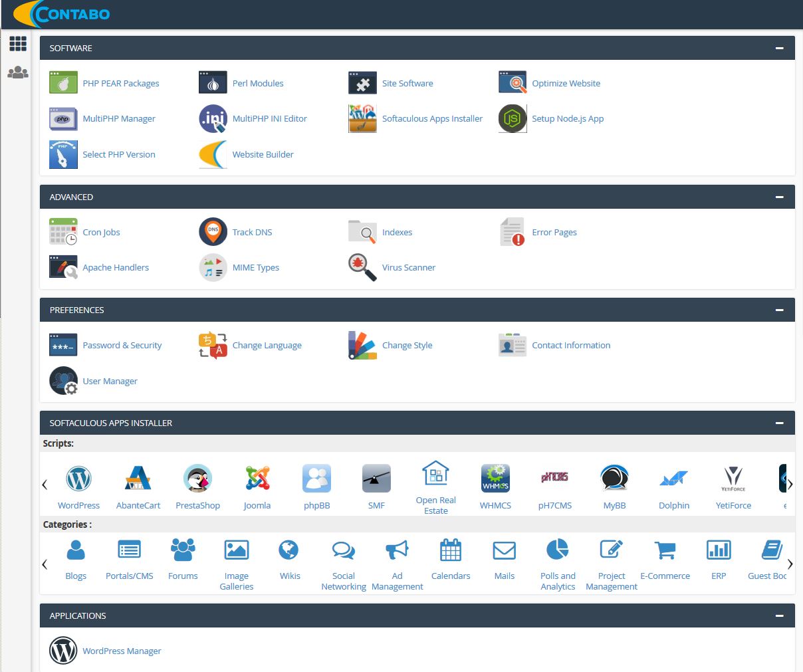Click the Contact Information text link

(x=571, y=345)
